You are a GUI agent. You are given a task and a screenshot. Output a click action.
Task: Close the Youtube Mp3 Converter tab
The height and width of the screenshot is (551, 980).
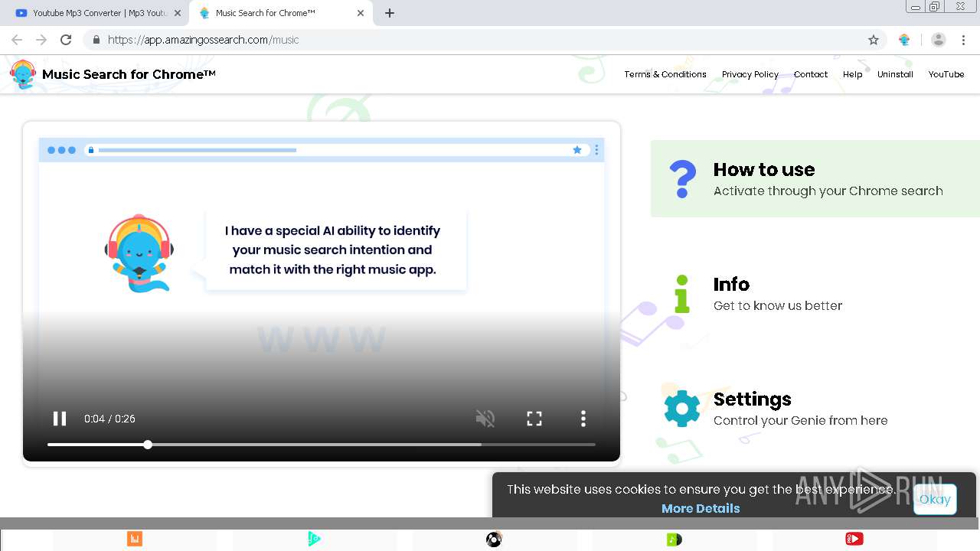point(178,13)
